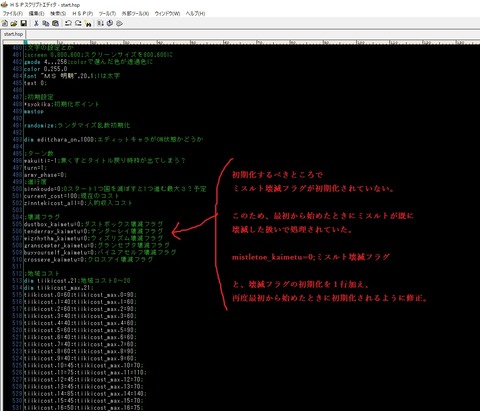Open the 検索(S) menu
Image resolution: width=480 pixels, height=411 pixels.
(x=58, y=14)
